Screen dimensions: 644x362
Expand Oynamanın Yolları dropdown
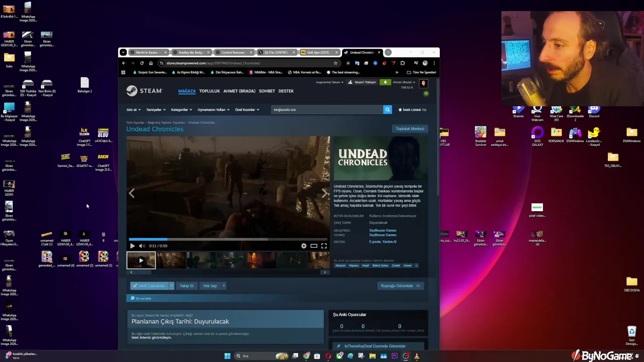213,110
